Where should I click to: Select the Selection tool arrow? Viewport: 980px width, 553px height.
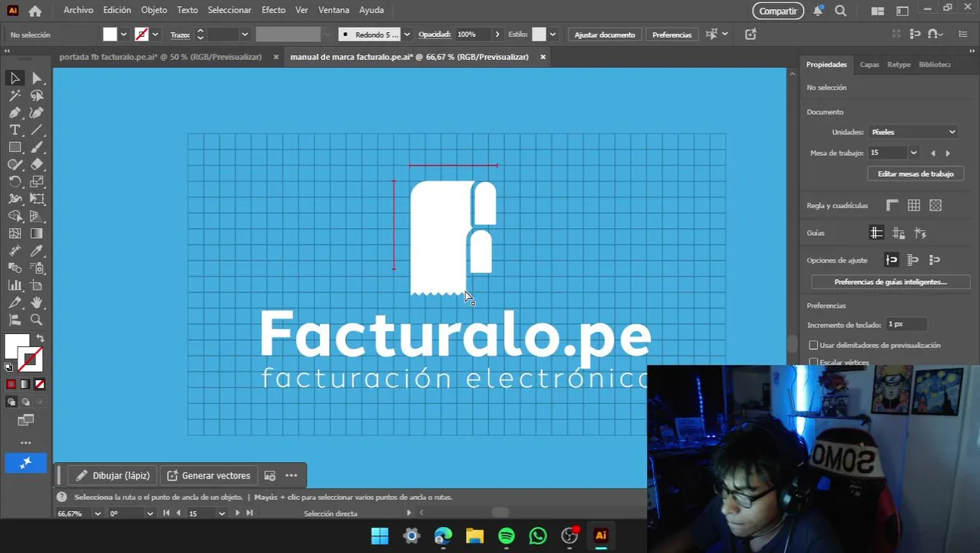(x=15, y=78)
